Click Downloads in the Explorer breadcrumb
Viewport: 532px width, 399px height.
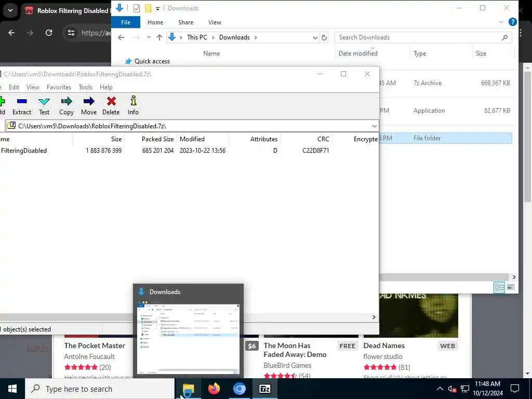[x=234, y=37]
